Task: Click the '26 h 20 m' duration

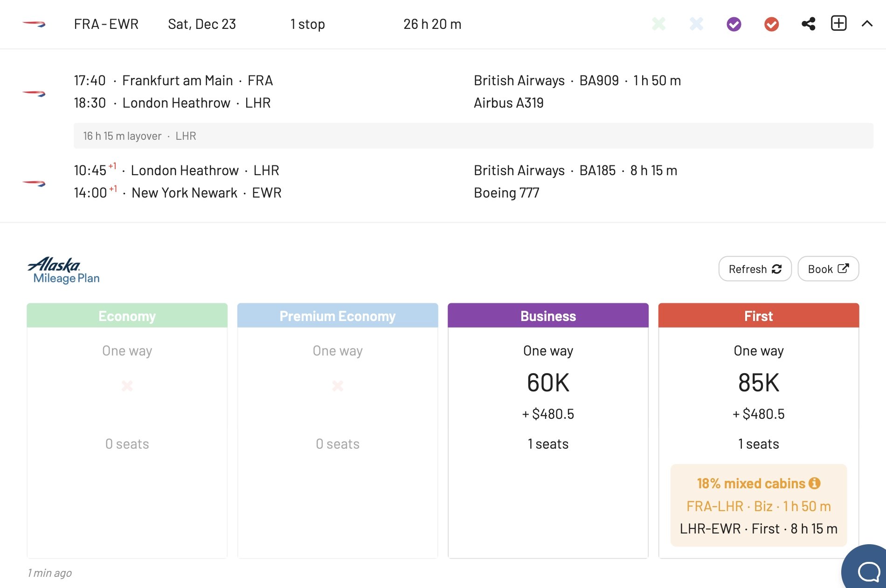Action: click(x=432, y=24)
